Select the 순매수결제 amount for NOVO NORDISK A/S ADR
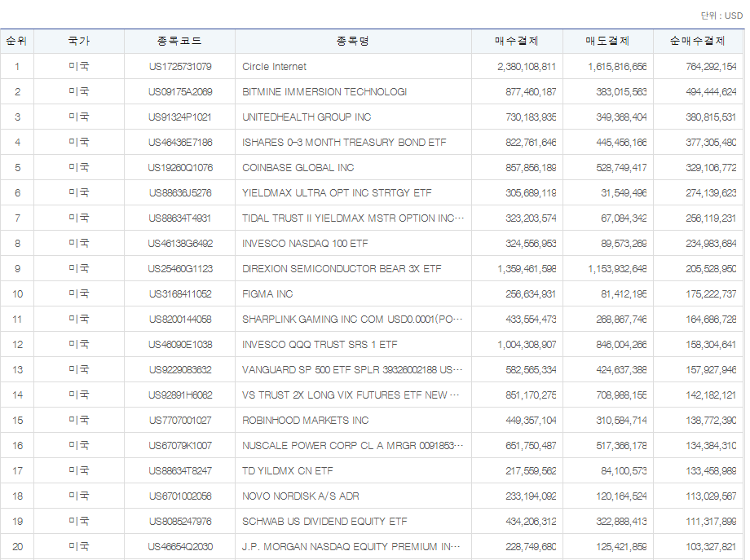 click(711, 496)
